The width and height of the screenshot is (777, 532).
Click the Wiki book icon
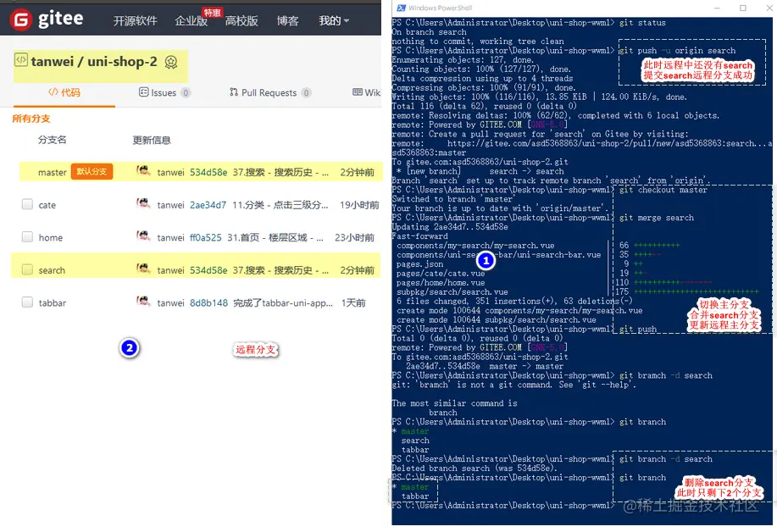click(358, 92)
